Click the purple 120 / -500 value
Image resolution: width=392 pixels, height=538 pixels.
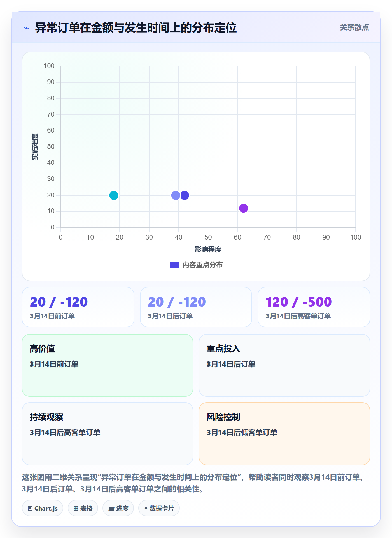click(x=298, y=302)
